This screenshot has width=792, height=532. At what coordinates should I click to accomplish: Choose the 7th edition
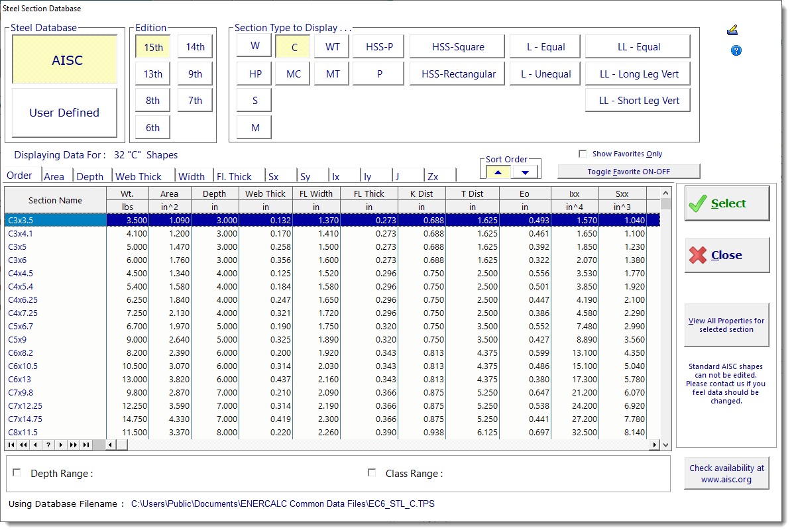pos(195,101)
